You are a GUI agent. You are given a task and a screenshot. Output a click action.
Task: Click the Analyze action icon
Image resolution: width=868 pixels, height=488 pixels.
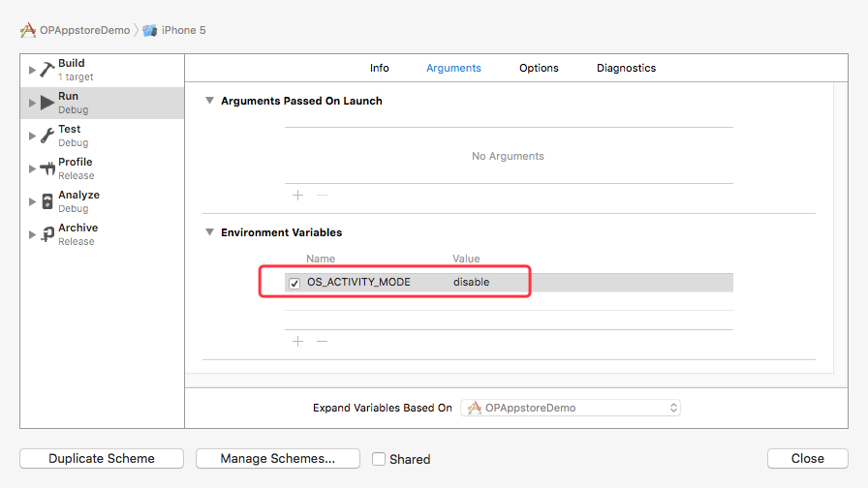tap(47, 201)
